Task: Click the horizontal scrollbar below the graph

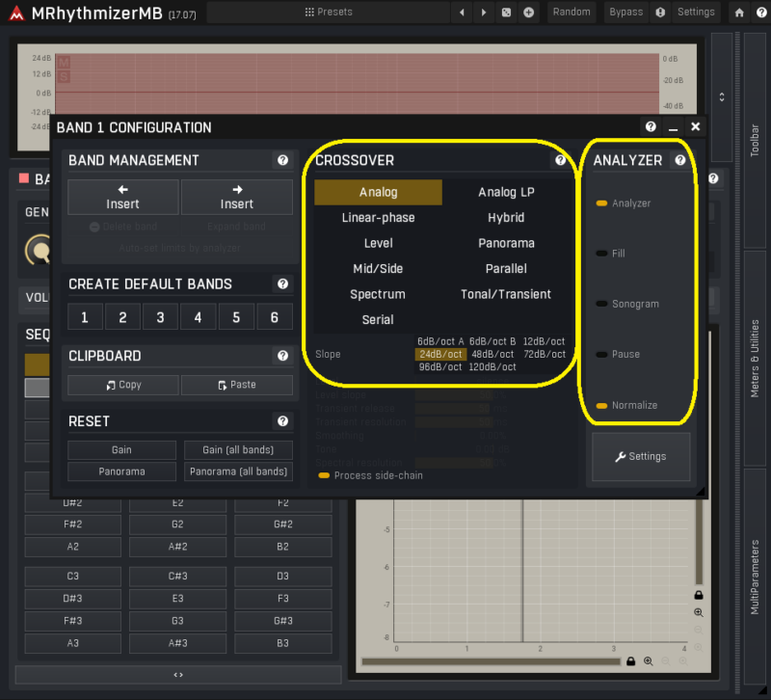Action: 492,661
